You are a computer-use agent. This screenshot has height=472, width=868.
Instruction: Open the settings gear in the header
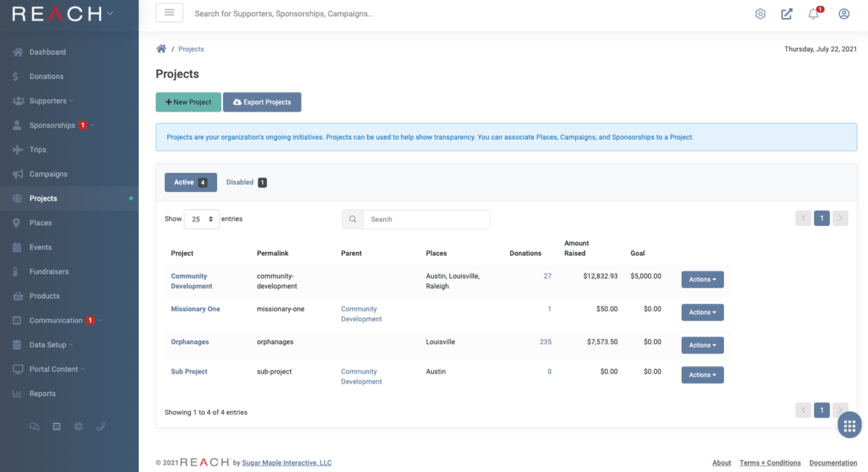click(760, 14)
